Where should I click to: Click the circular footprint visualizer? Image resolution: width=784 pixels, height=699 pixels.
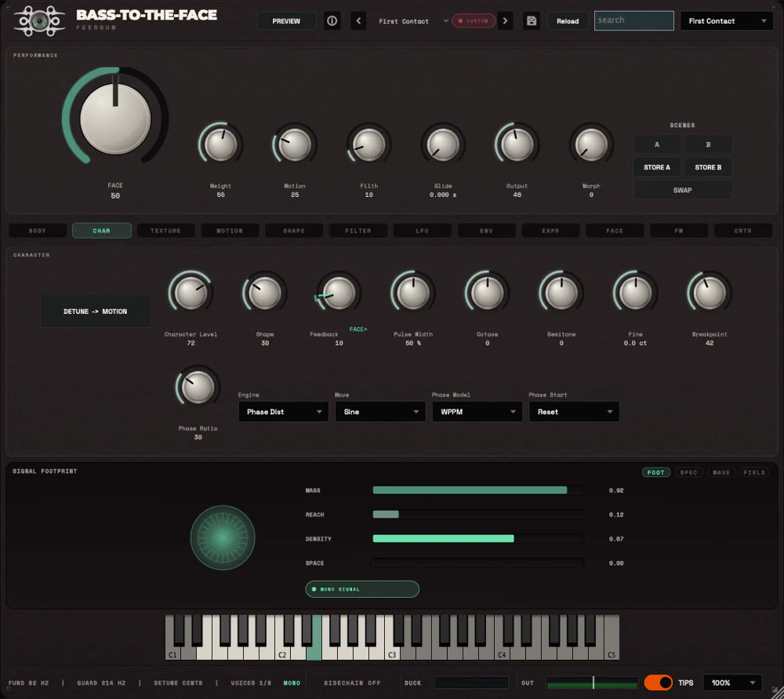coord(223,538)
